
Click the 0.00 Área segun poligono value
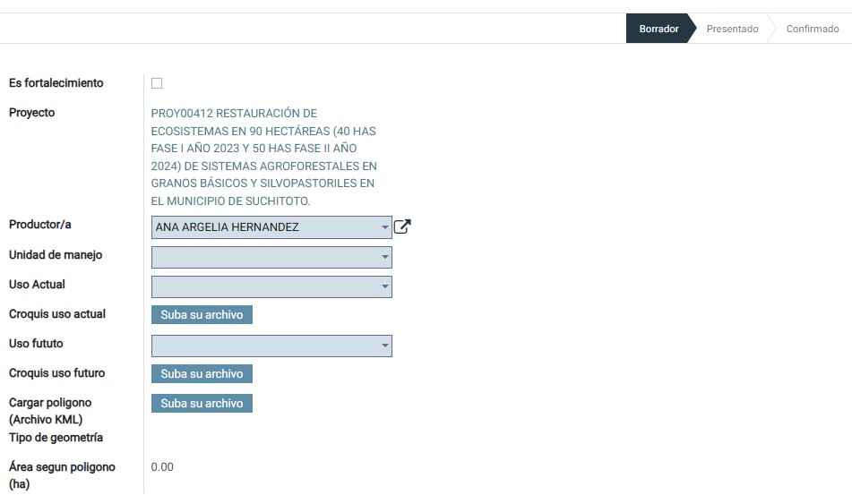tap(162, 467)
